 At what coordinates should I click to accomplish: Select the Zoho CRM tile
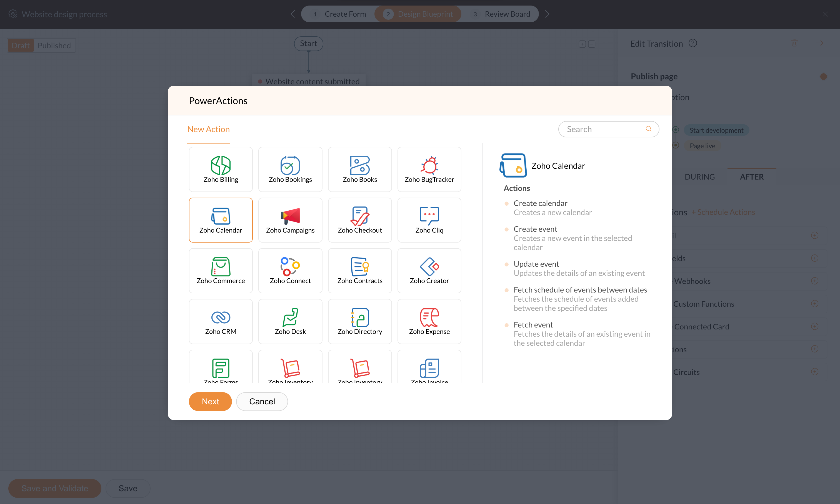pyautogui.click(x=221, y=321)
